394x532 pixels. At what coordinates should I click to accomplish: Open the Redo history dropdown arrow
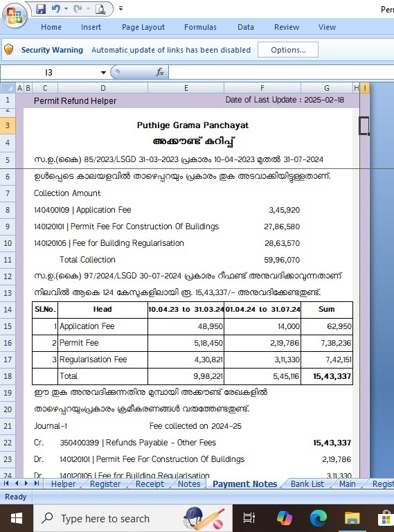(88, 9)
